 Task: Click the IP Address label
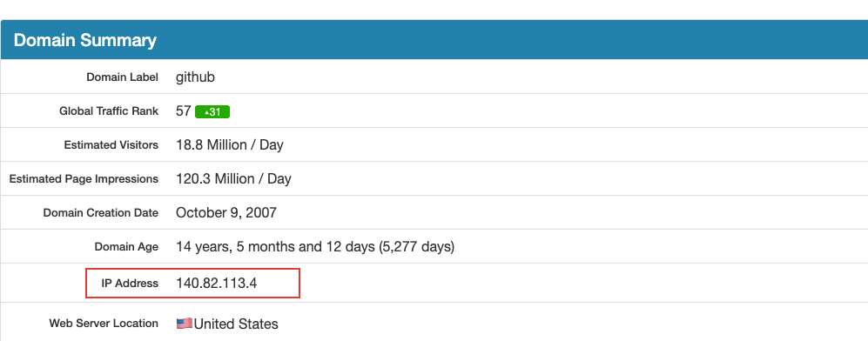[x=130, y=283]
